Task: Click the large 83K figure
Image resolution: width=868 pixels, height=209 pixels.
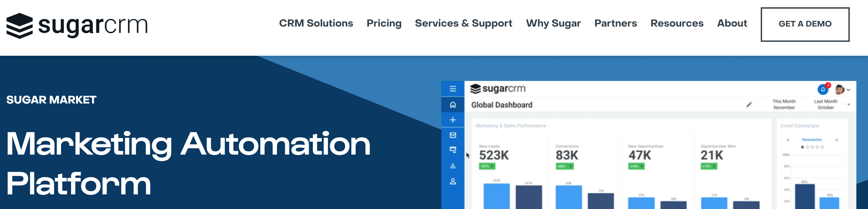Action: (x=567, y=156)
